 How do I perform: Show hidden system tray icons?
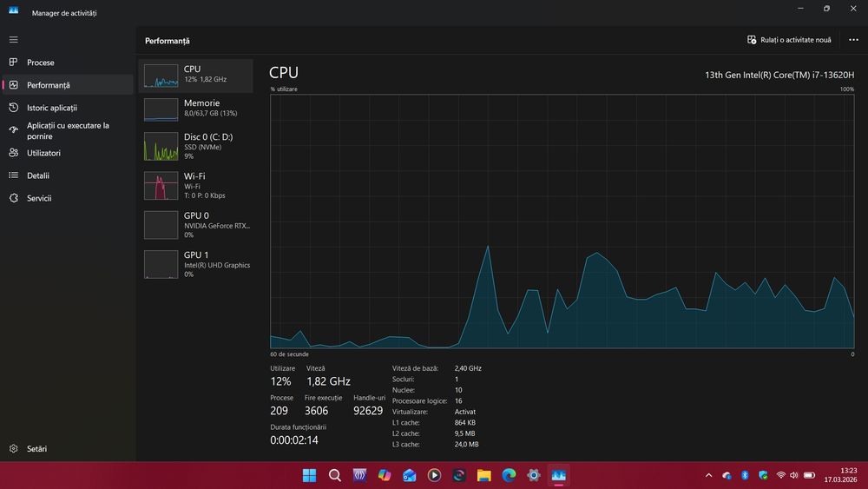(x=708, y=475)
